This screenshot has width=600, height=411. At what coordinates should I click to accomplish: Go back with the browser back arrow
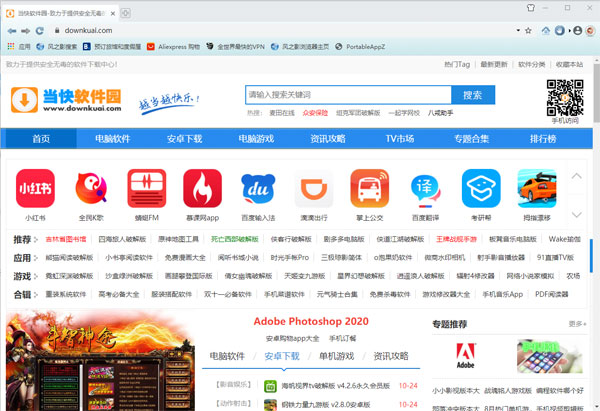(x=11, y=31)
